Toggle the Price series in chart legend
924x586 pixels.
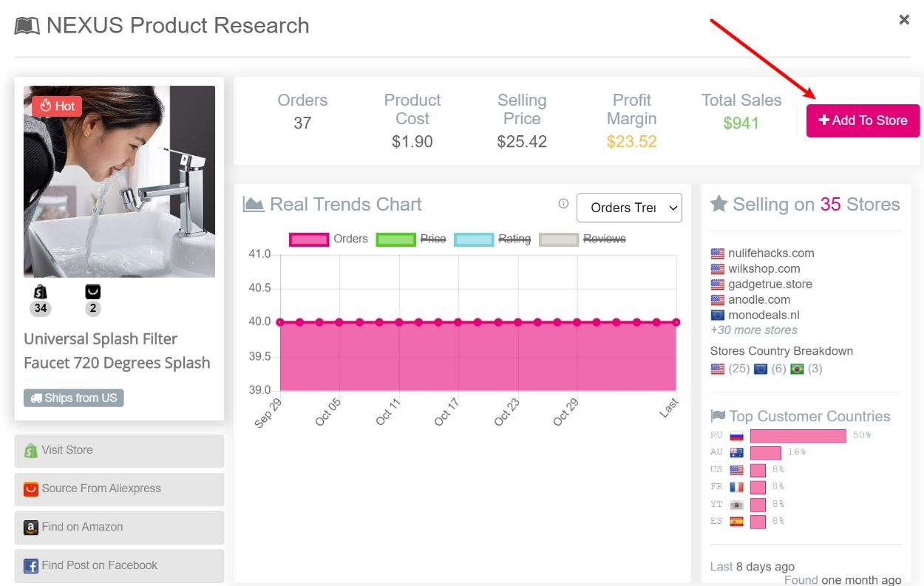[x=411, y=239]
